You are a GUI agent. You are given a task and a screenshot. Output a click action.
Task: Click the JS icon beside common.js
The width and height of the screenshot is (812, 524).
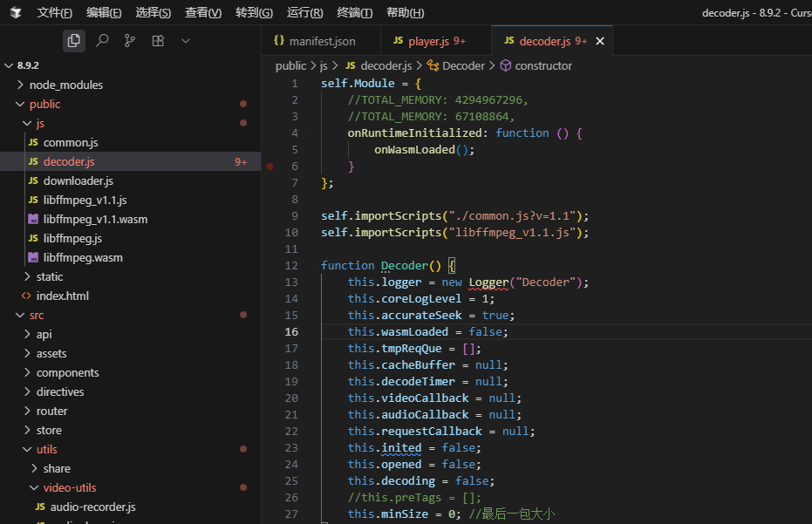click(33, 142)
